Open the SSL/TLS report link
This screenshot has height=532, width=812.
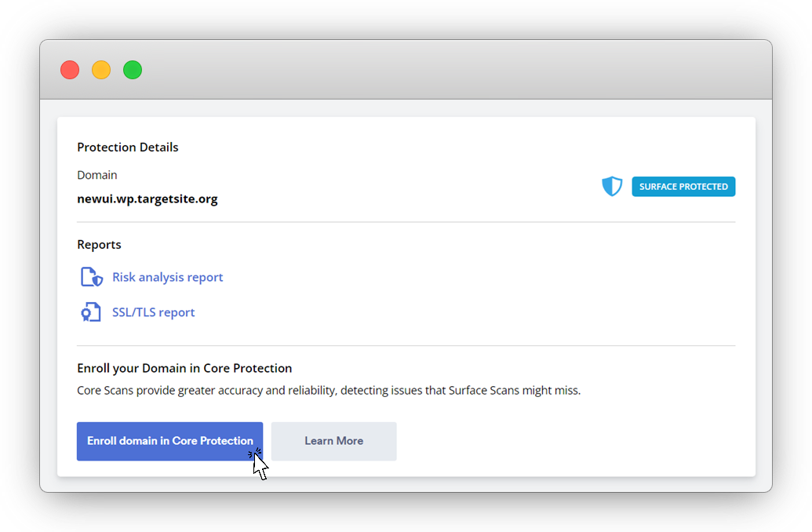click(153, 312)
